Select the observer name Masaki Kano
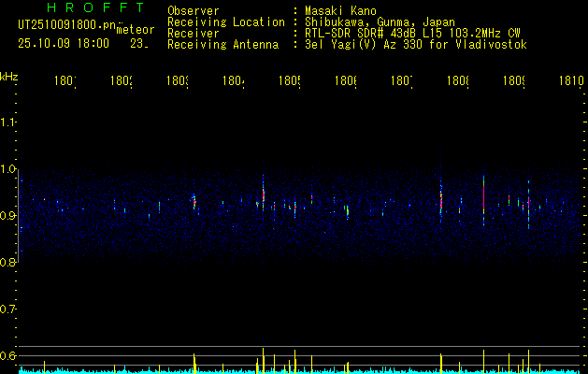 (x=340, y=10)
